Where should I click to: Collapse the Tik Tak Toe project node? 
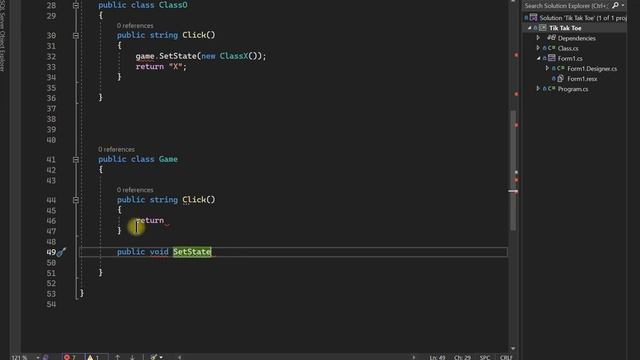tap(530, 28)
